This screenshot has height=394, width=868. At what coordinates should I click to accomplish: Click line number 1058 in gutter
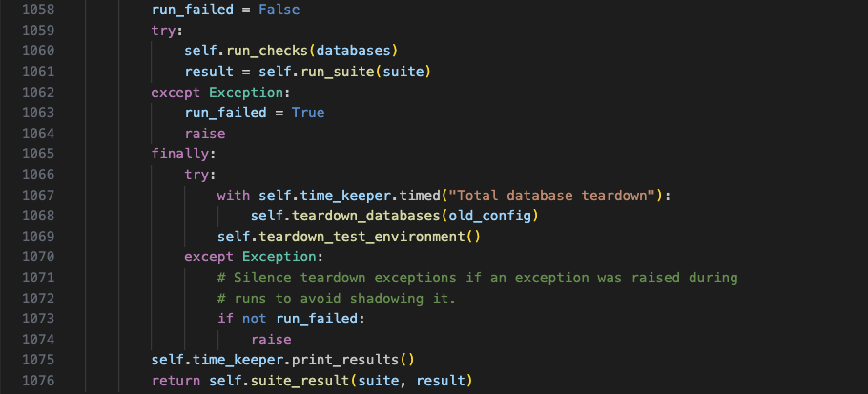click(x=38, y=10)
